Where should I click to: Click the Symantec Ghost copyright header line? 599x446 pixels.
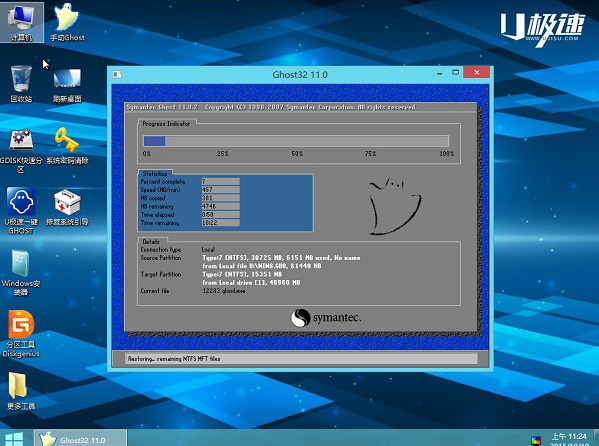[272, 107]
